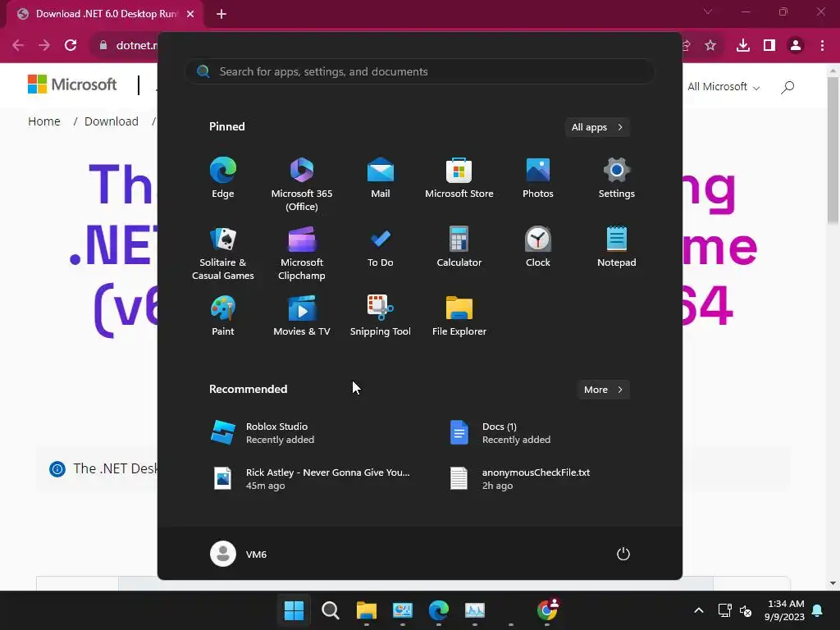Open Chrome three-dot menu
Image resolution: width=840 pixels, height=630 pixels.
click(x=822, y=45)
